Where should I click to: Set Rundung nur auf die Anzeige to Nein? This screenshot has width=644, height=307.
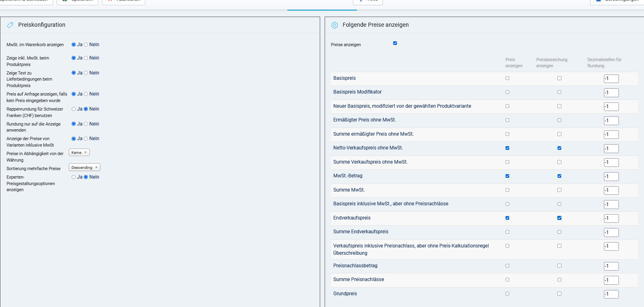pos(86,124)
